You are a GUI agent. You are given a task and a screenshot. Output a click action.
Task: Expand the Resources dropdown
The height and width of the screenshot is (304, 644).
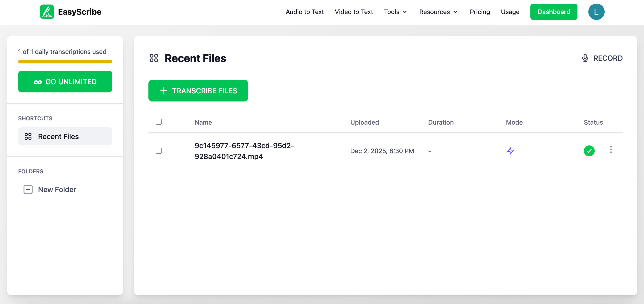pos(438,12)
